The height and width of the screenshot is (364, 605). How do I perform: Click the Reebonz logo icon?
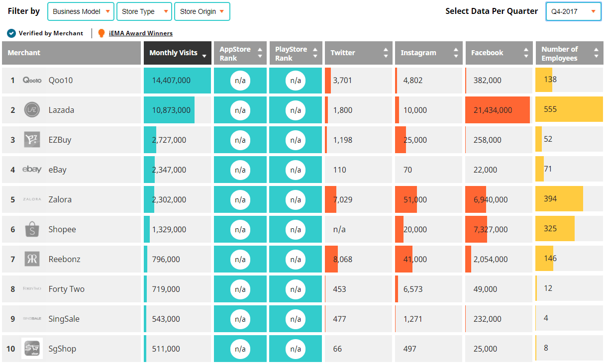pos(32,259)
